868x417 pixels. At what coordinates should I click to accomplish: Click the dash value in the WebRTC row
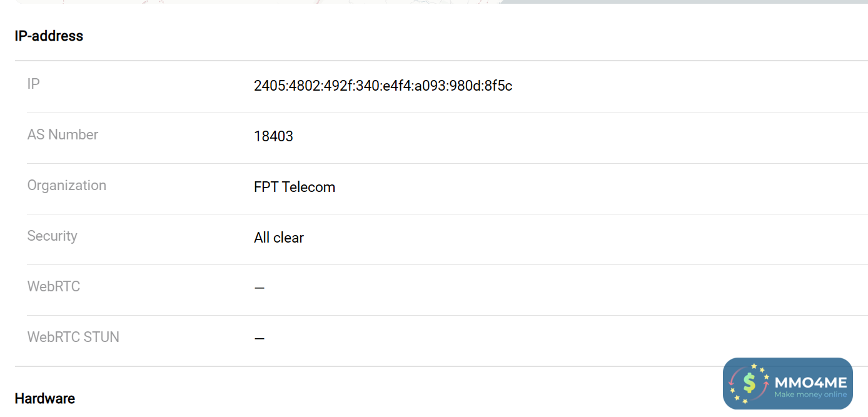click(260, 288)
